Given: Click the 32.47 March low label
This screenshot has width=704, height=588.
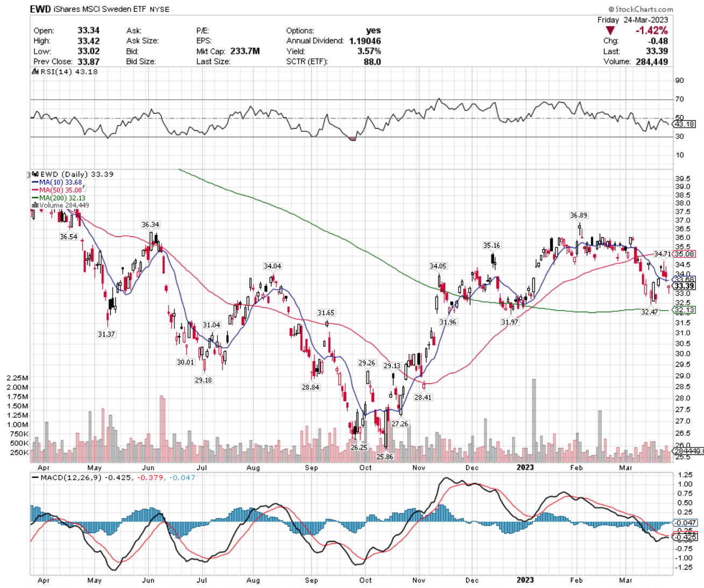Looking at the screenshot, I should tap(650, 312).
